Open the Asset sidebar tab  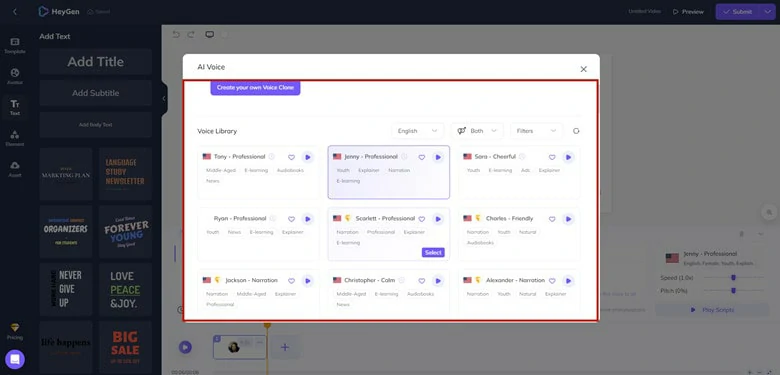tap(15, 169)
